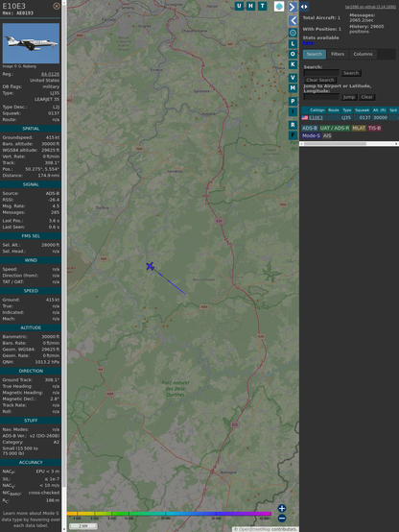This screenshot has height=532, width=399.
Task: Switch to the Filters tab
Action: point(338,55)
